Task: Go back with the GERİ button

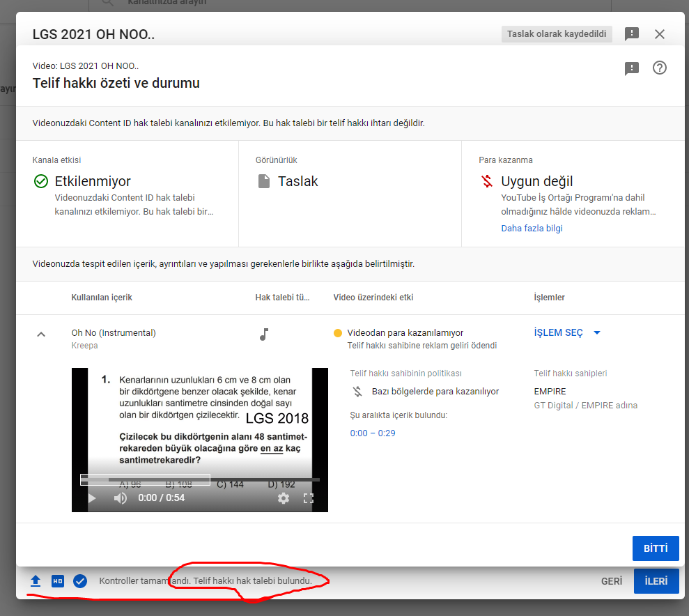Action: pyautogui.click(x=612, y=581)
